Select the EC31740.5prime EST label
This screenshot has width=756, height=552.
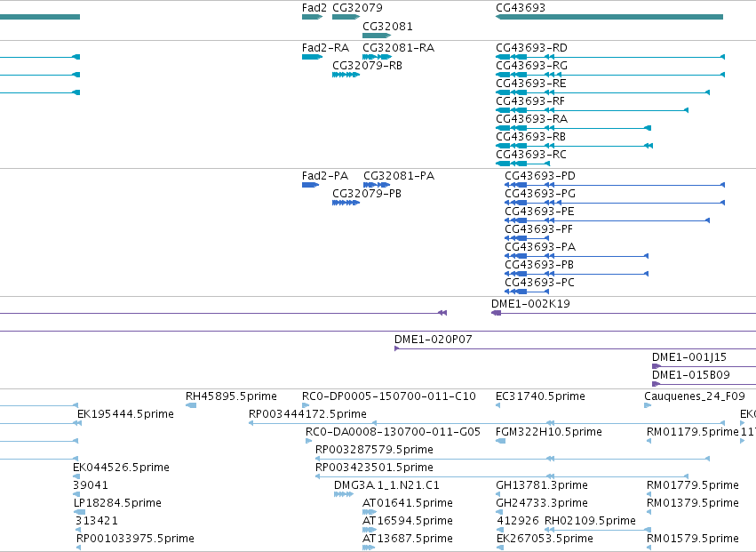[x=540, y=397]
